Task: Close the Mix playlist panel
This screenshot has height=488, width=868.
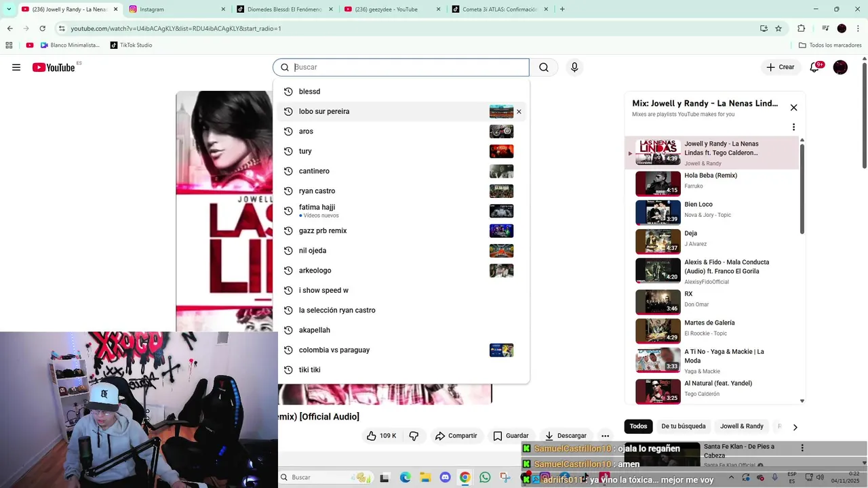Action: [793, 107]
